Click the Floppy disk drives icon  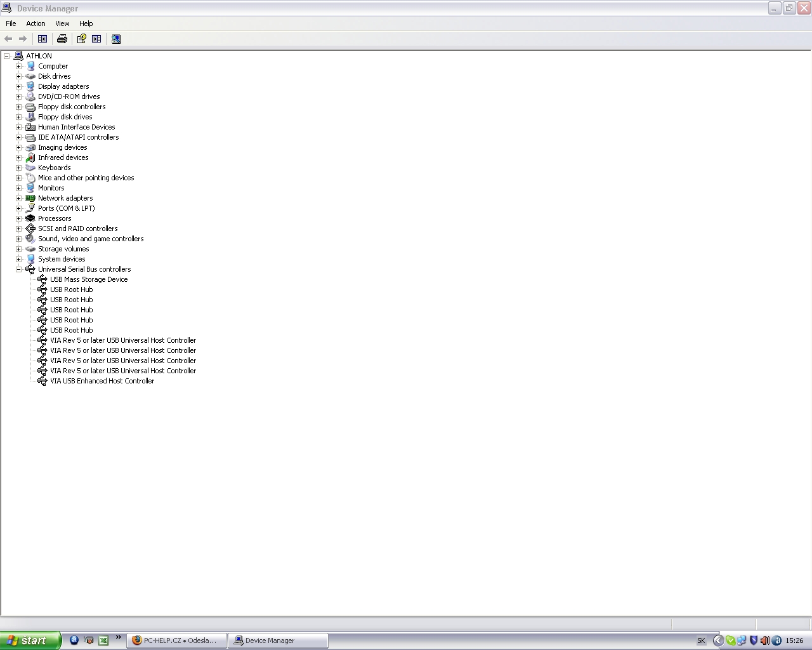(30, 117)
